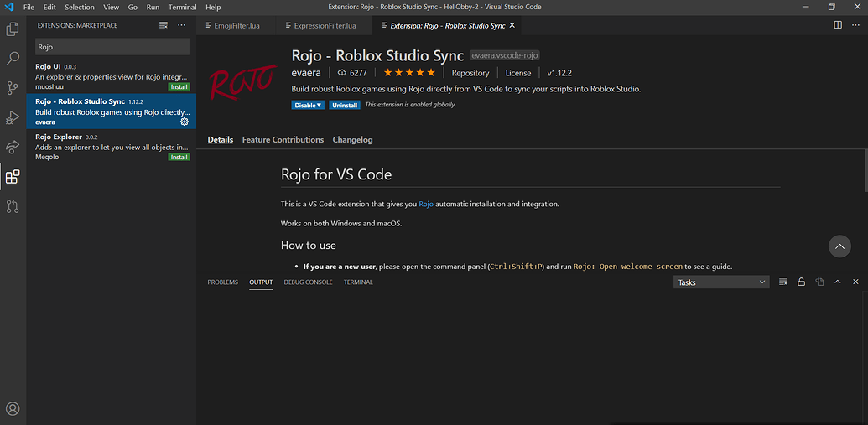Open the Edit menu

(49, 8)
